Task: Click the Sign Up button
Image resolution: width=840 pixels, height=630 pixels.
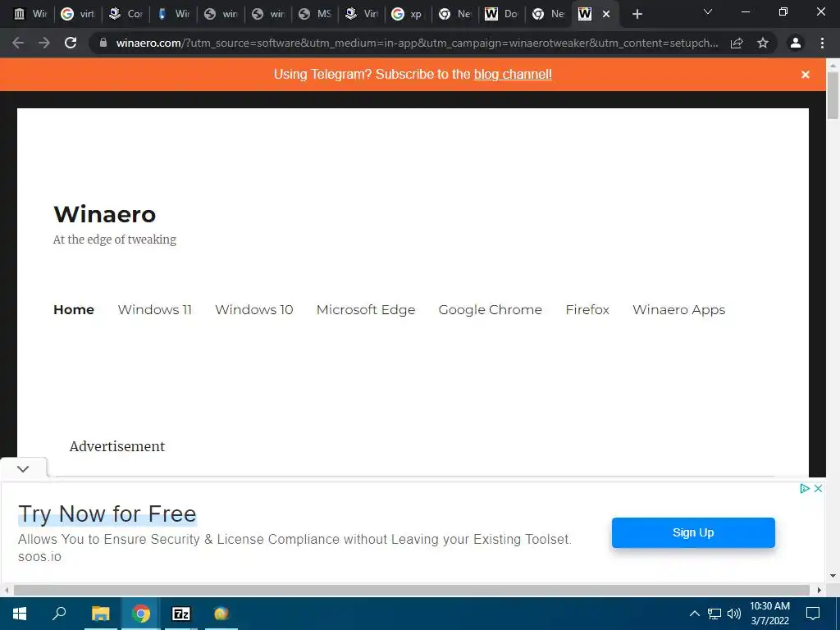Action: [x=693, y=532]
